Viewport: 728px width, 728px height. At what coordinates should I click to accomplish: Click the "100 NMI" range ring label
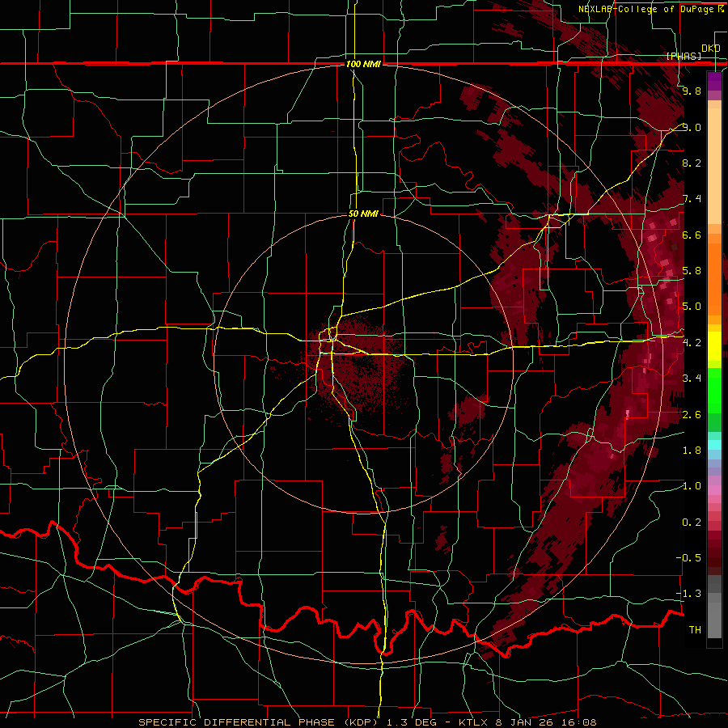pos(363,64)
